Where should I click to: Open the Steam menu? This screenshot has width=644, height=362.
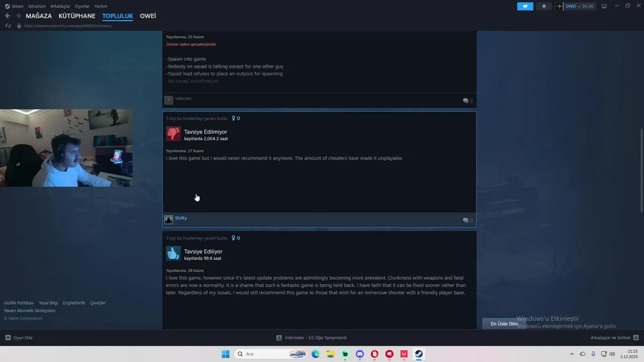(14, 6)
